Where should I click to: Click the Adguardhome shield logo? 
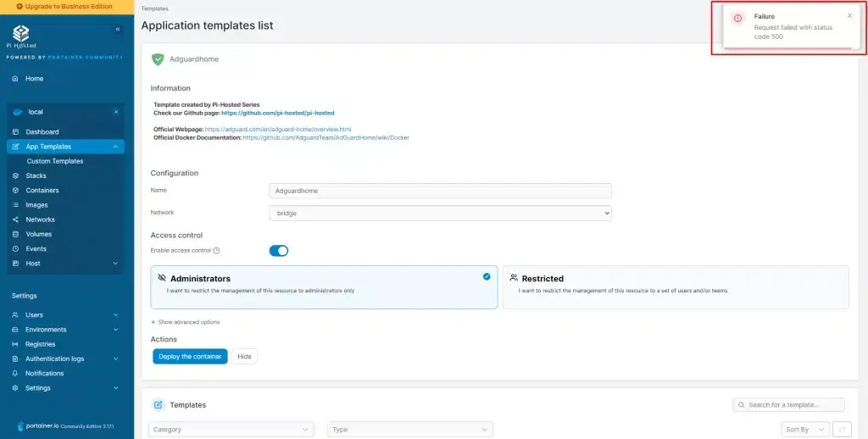click(158, 59)
